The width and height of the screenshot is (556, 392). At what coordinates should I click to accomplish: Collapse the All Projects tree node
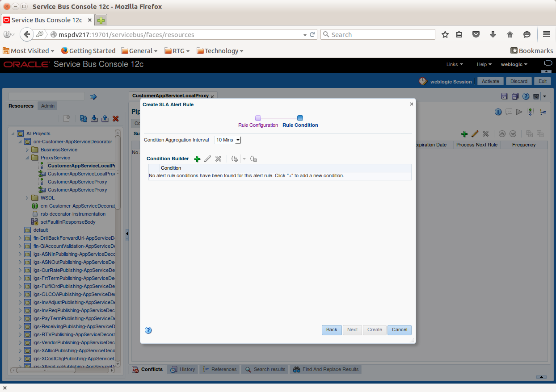[13, 133]
